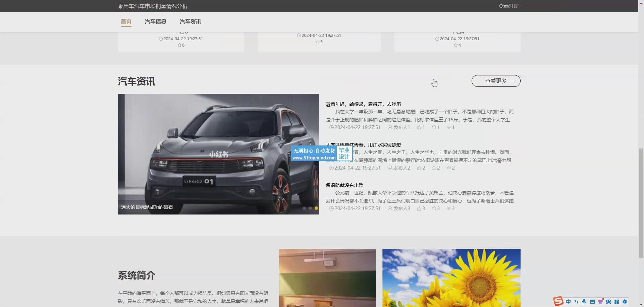Click the user icon beside 发布人3
Image resolution: width=644 pixels, height=307 pixels.
click(390, 208)
